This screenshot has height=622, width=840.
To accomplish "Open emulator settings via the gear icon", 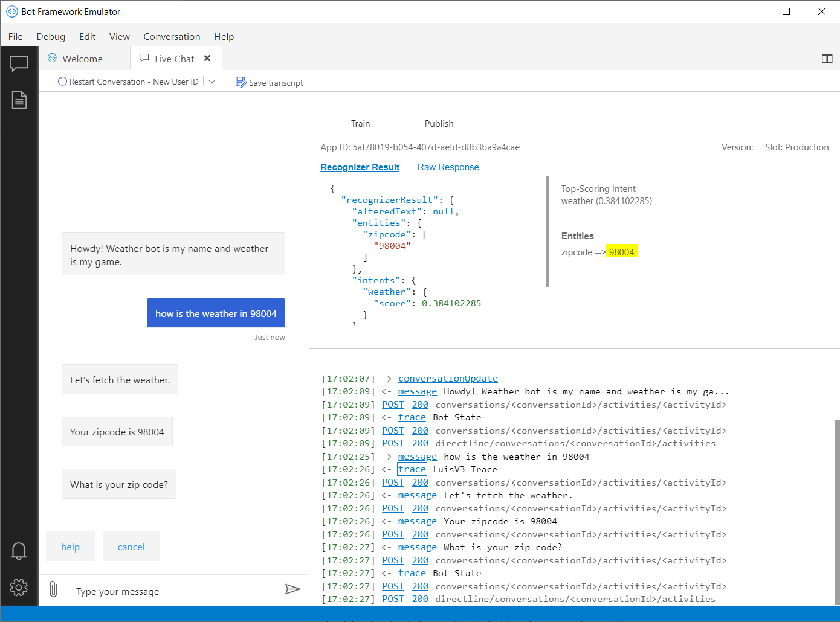I will pyautogui.click(x=19, y=586).
